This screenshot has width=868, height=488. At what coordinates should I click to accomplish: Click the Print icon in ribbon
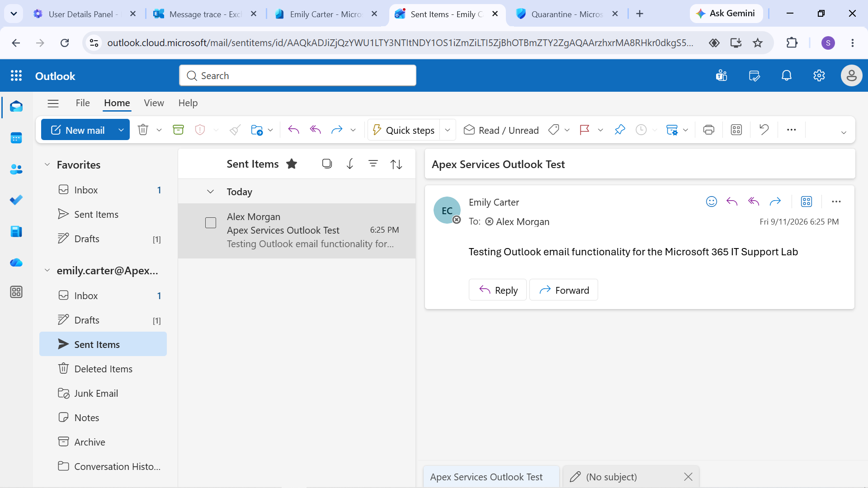coord(709,130)
